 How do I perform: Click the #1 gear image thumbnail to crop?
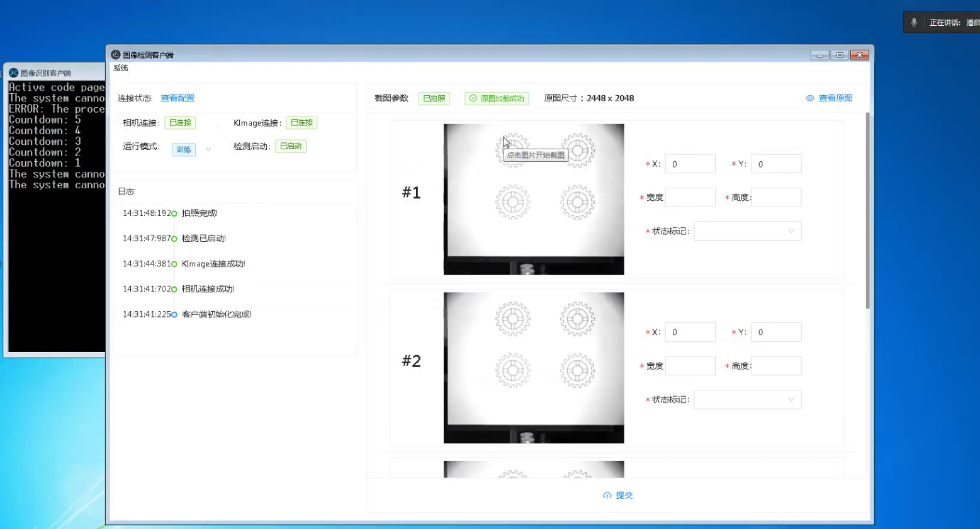(x=534, y=199)
